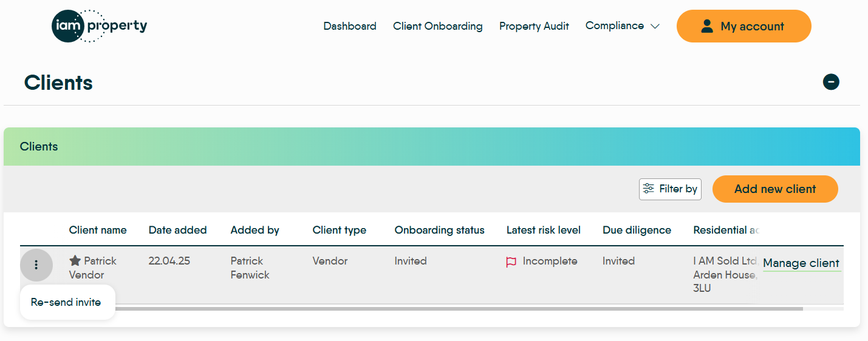Expand the Compliance dropdown chevron
This screenshot has height=341, width=868.
[x=655, y=27]
